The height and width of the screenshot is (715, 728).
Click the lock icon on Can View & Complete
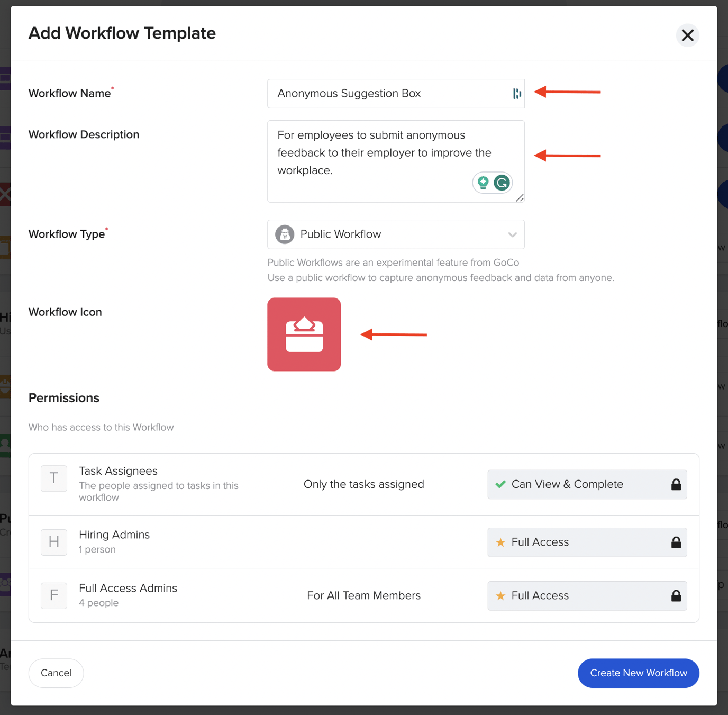[676, 484]
